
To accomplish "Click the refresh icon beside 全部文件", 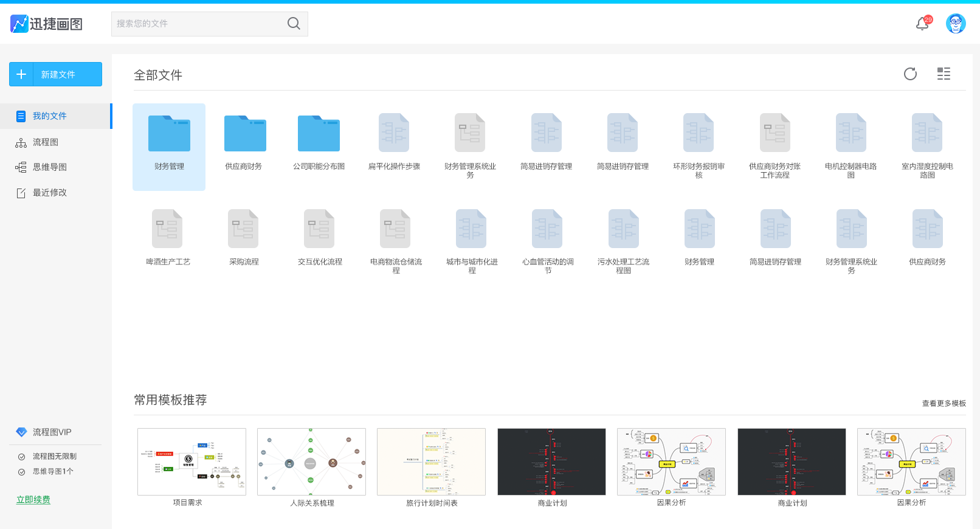I will [910, 74].
